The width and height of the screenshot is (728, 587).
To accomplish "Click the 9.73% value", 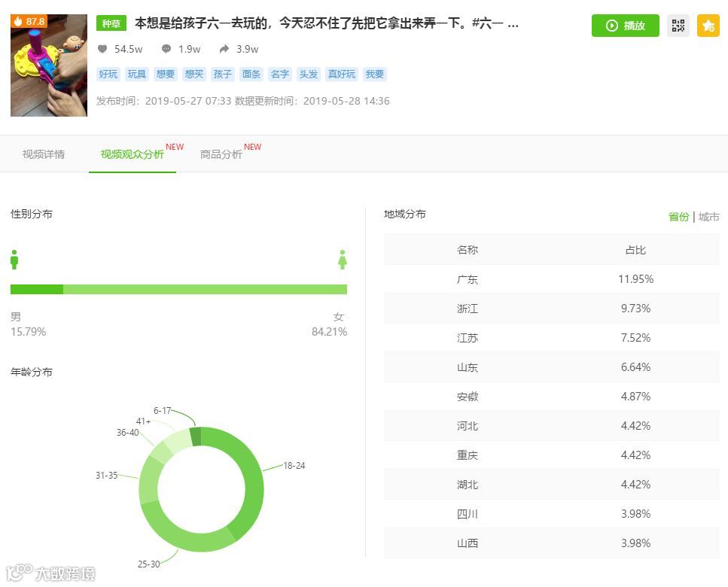I will (635, 309).
